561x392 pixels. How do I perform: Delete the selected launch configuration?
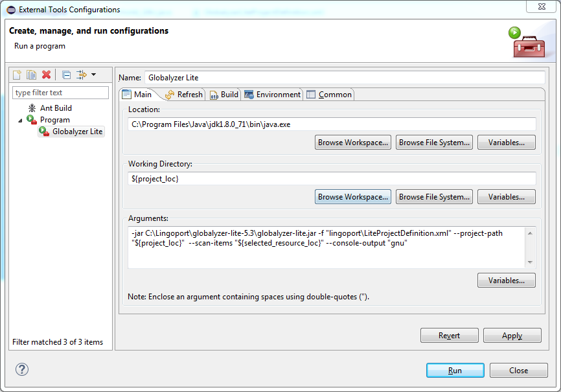(x=46, y=75)
